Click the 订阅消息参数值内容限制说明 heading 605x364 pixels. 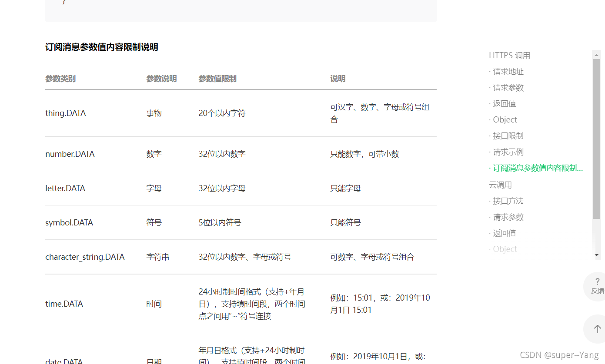[102, 47]
